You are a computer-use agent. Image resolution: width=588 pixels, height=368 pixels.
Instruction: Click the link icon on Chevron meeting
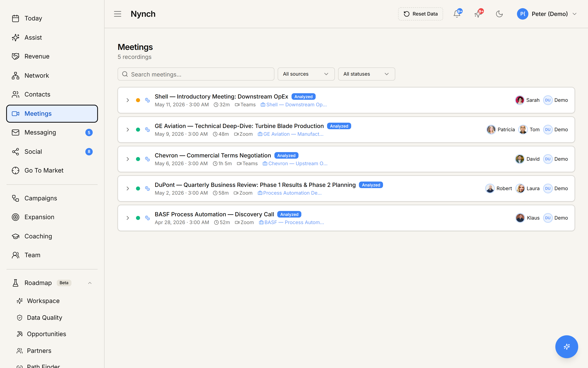tap(147, 159)
